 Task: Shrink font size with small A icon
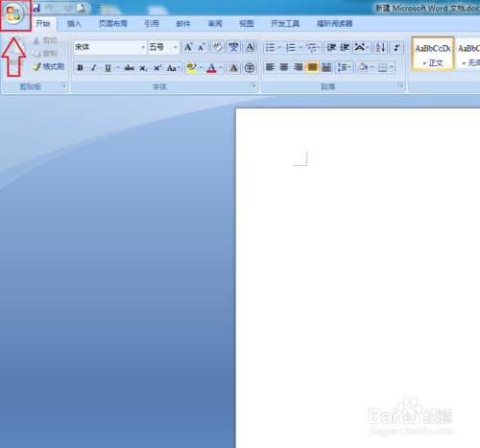click(x=202, y=47)
